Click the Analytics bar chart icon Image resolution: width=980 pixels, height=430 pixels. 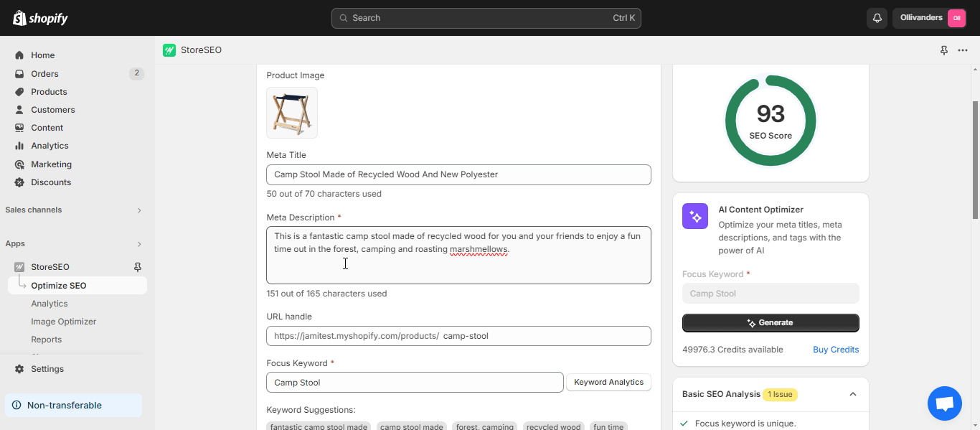pyautogui.click(x=19, y=146)
